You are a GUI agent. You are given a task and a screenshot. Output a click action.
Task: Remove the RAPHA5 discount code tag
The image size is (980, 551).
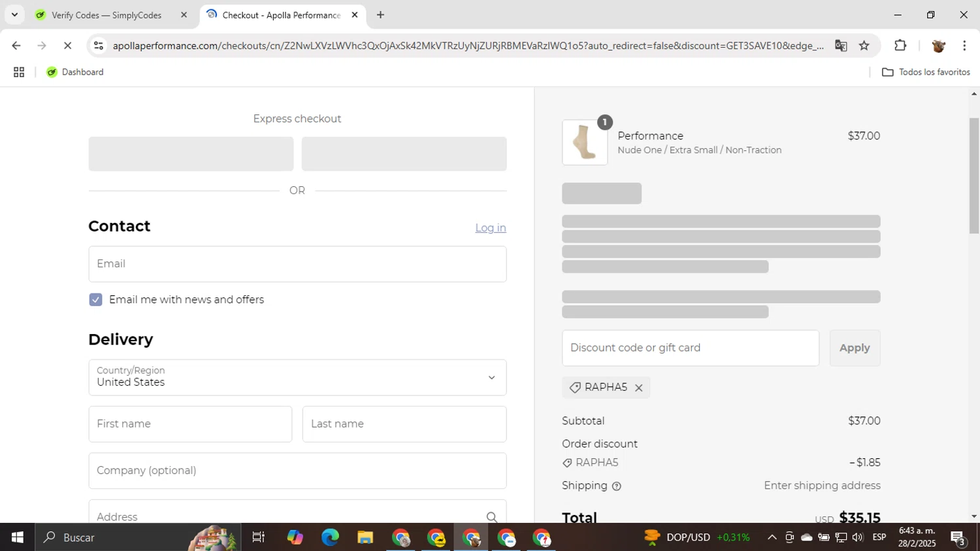click(x=639, y=388)
